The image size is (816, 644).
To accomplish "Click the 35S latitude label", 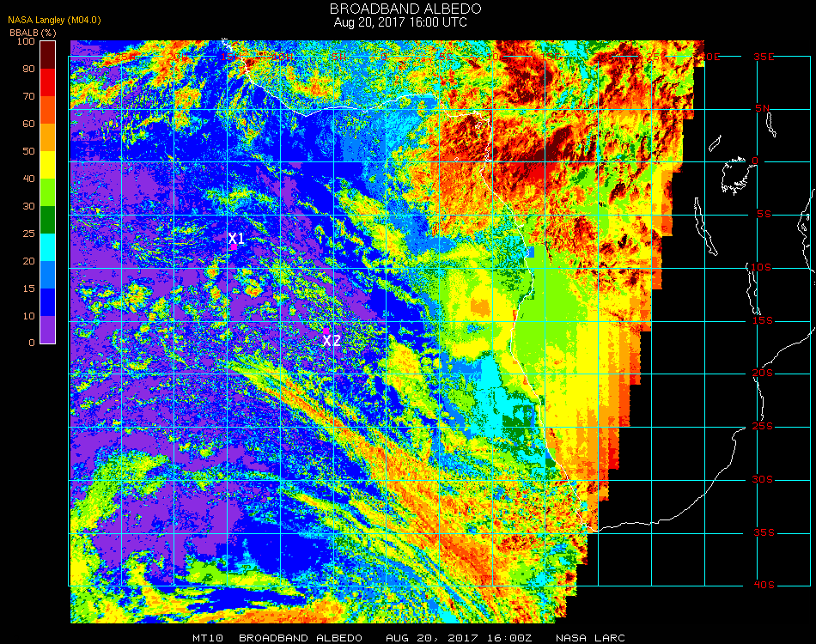I will click(x=764, y=532).
